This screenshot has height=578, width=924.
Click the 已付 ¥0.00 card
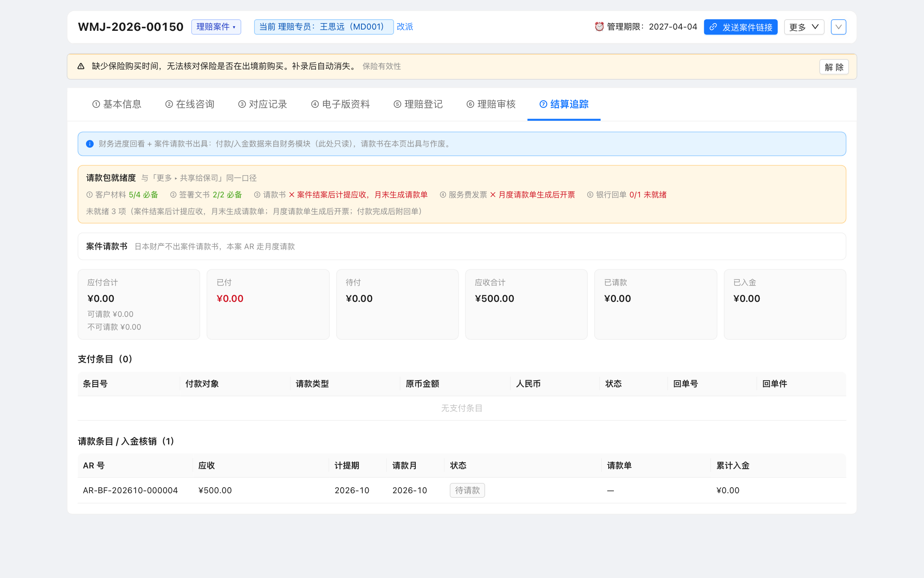[268, 304]
